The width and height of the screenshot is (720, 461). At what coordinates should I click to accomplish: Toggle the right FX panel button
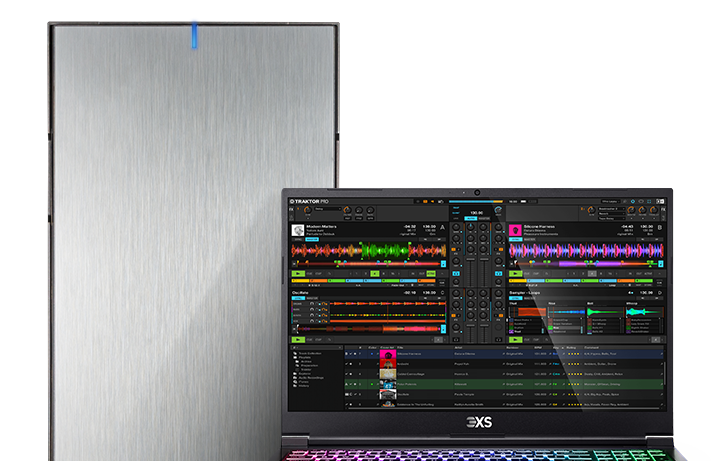pyautogui.click(x=664, y=209)
